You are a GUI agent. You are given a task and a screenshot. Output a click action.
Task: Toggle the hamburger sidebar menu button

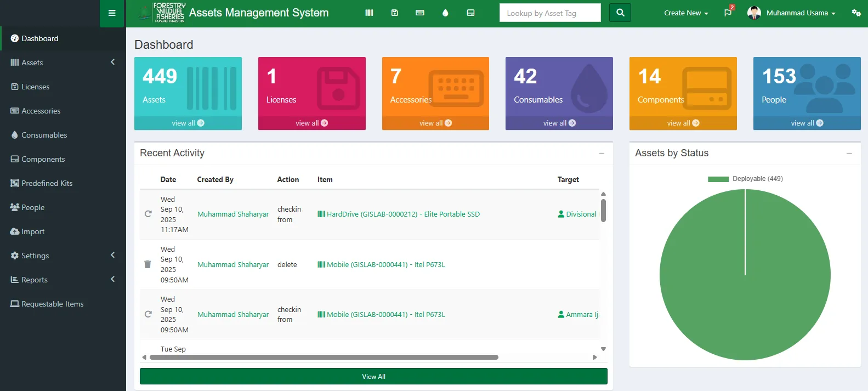(x=112, y=13)
